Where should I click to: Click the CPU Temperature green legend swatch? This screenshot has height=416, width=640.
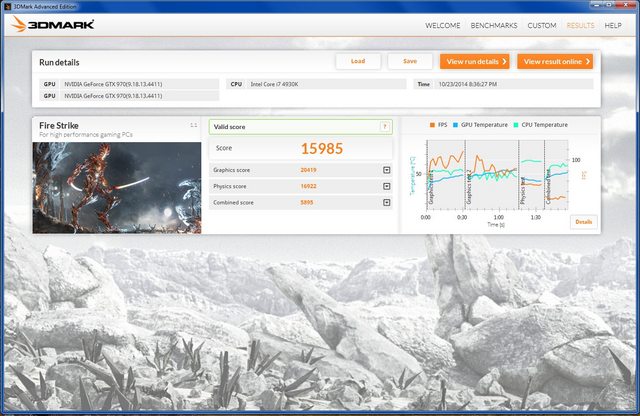tap(516, 125)
